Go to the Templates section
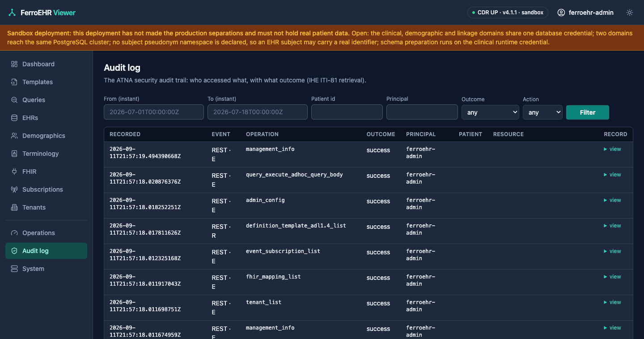 pyautogui.click(x=46, y=82)
